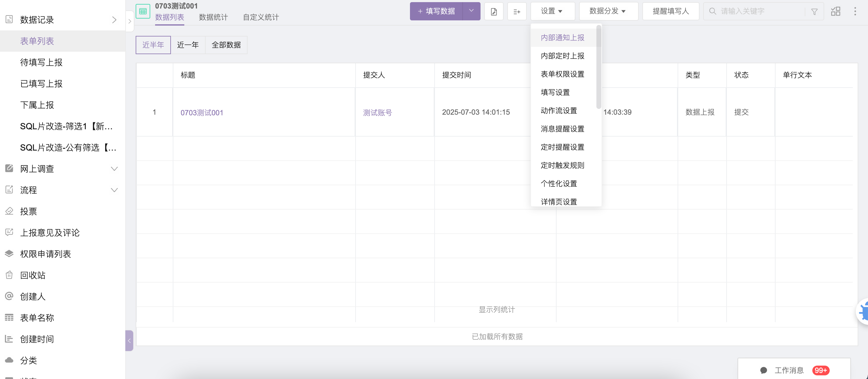Choose 内部通知上报 from the menu

[563, 37]
